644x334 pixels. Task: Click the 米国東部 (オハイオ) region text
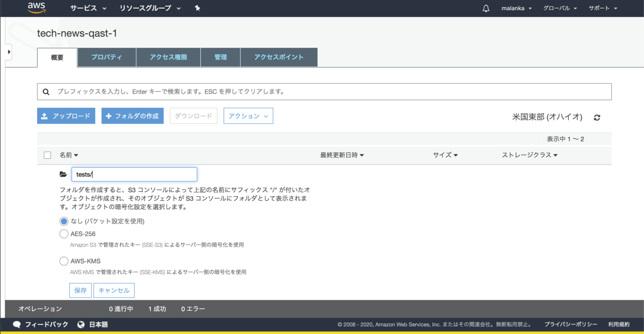tap(547, 117)
